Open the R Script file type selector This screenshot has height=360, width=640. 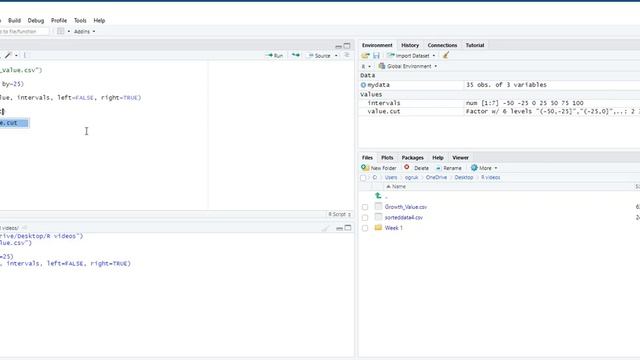[340, 214]
